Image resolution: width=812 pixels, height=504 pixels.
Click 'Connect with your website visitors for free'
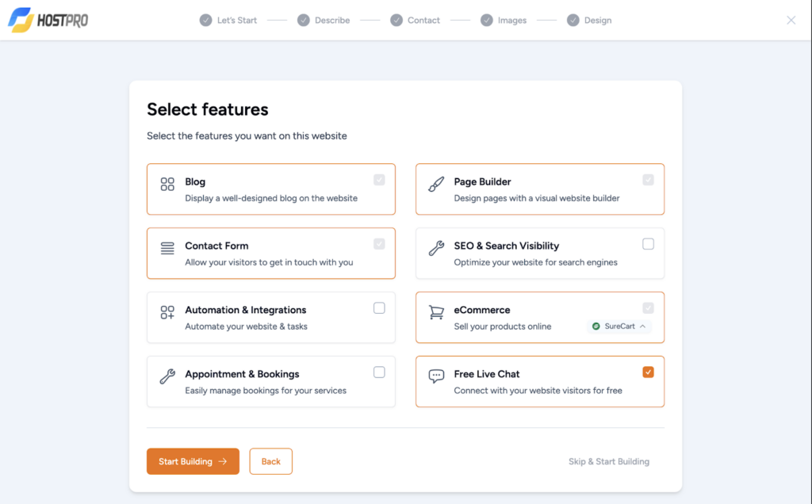538,391
